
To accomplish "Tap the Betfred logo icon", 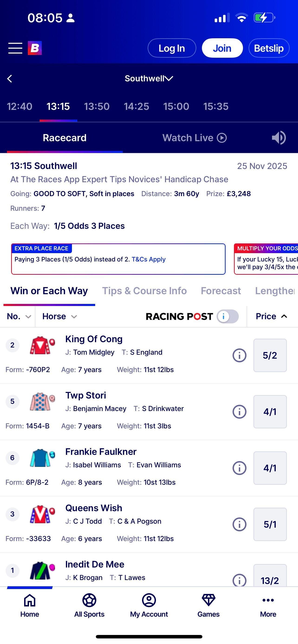I will pyautogui.click(x=35, y=48).
